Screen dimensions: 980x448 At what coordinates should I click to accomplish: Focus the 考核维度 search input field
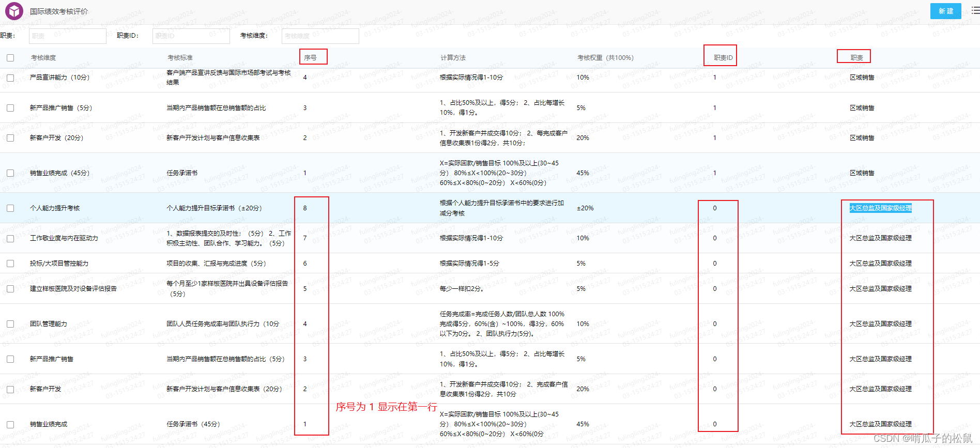pos(320,36)
